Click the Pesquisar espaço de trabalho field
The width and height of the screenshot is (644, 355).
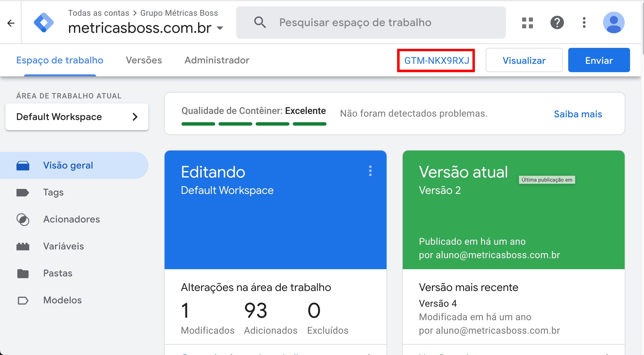(355, 22)
